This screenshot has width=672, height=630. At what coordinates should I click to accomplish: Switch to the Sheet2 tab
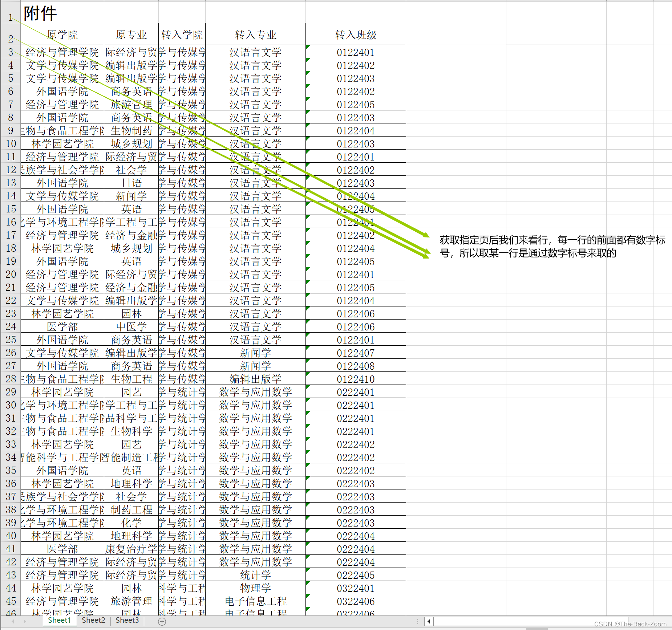[x=93, y=620]
